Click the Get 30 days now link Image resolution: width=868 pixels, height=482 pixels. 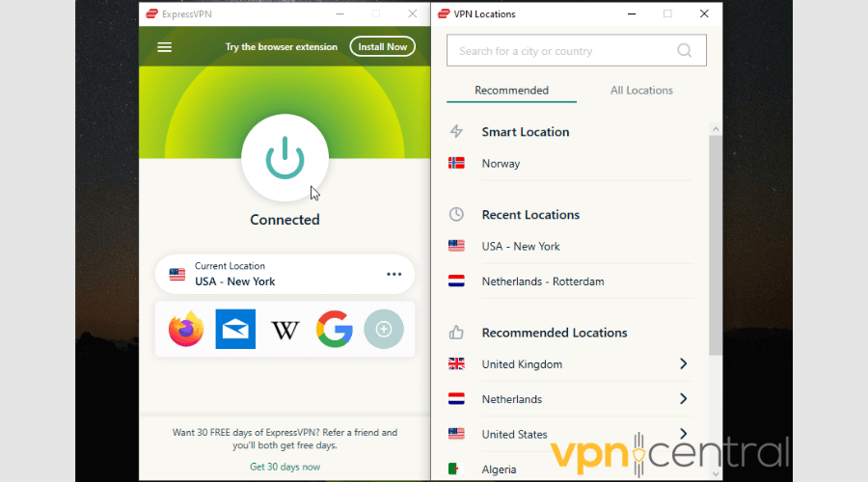(x=285, y=467)
